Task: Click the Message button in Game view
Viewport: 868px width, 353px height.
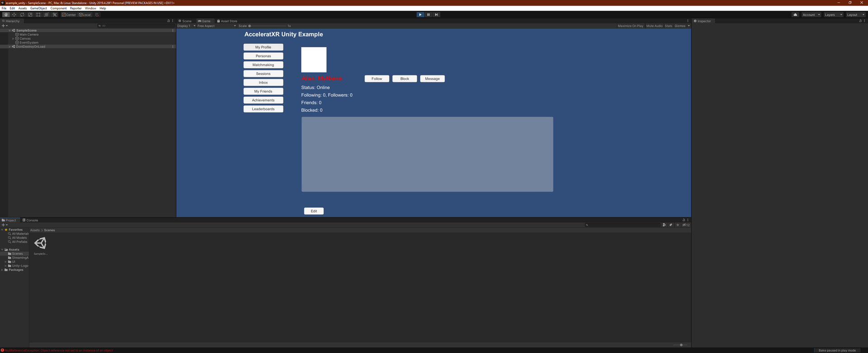Action: click(432, 79)
